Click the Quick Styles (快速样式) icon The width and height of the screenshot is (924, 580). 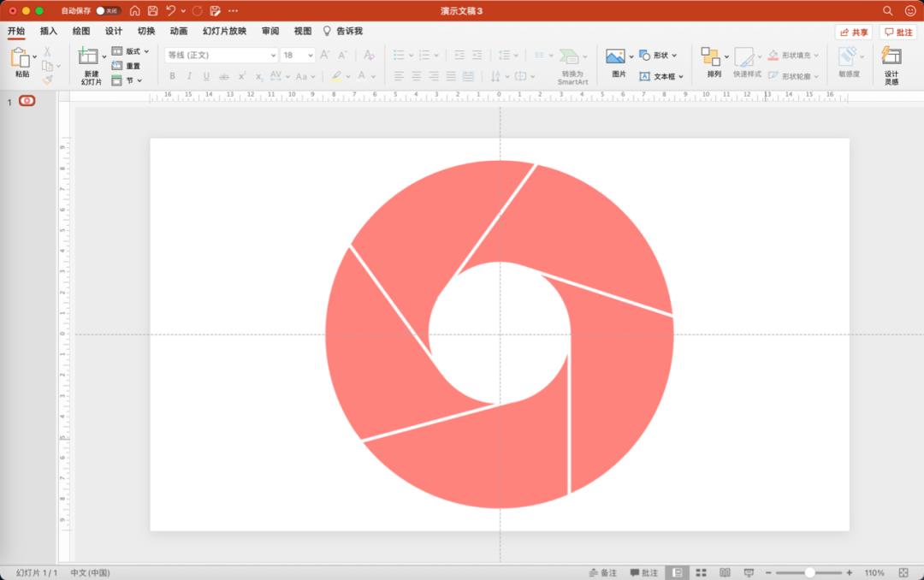(x=744, y=57)
